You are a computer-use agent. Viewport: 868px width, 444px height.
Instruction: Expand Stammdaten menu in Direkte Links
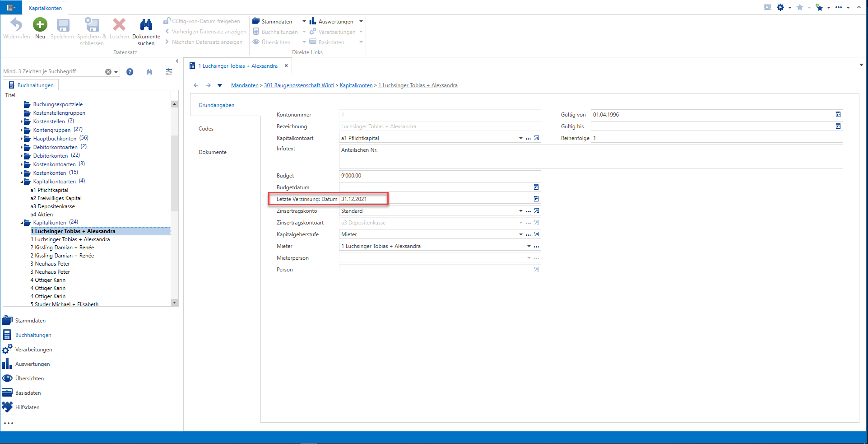tap(304, 21)
